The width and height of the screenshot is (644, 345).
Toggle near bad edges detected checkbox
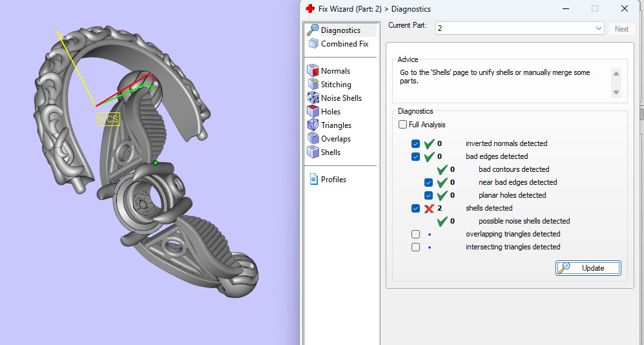point(428,182)
